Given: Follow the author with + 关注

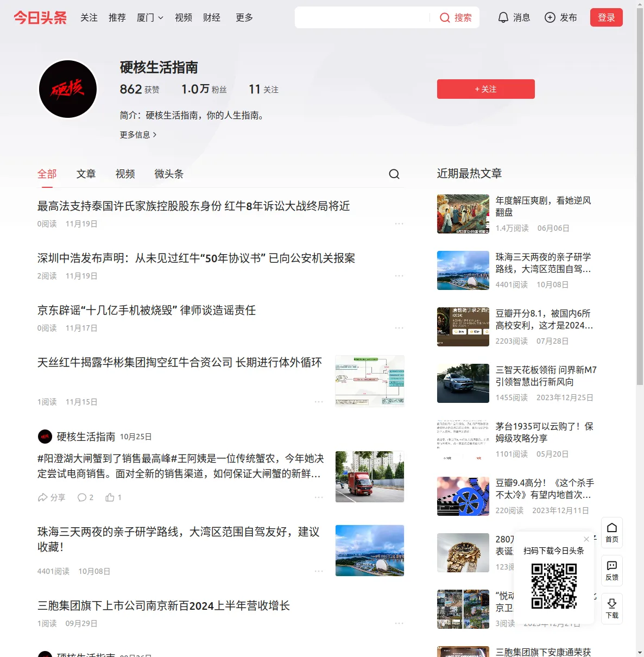Looking at the screenshot, I should pyautogui.click(x=486, y=89).
